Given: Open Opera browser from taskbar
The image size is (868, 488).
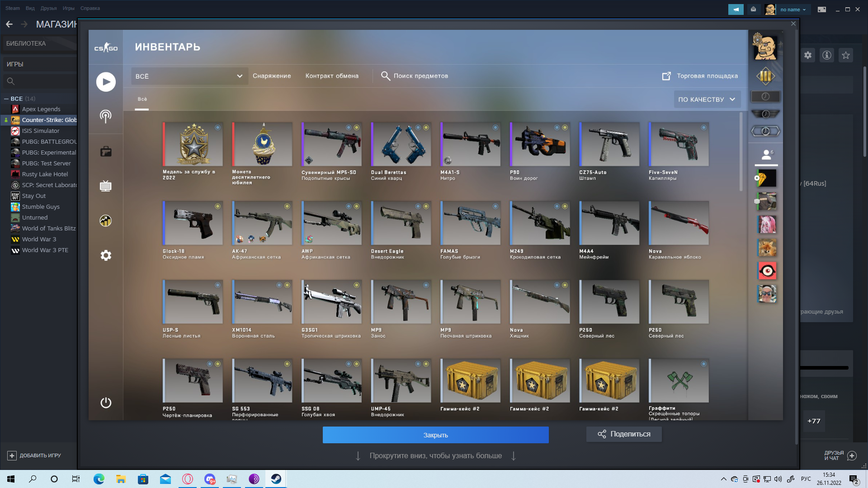Looking at the screenshot, I should coord(188,479).
